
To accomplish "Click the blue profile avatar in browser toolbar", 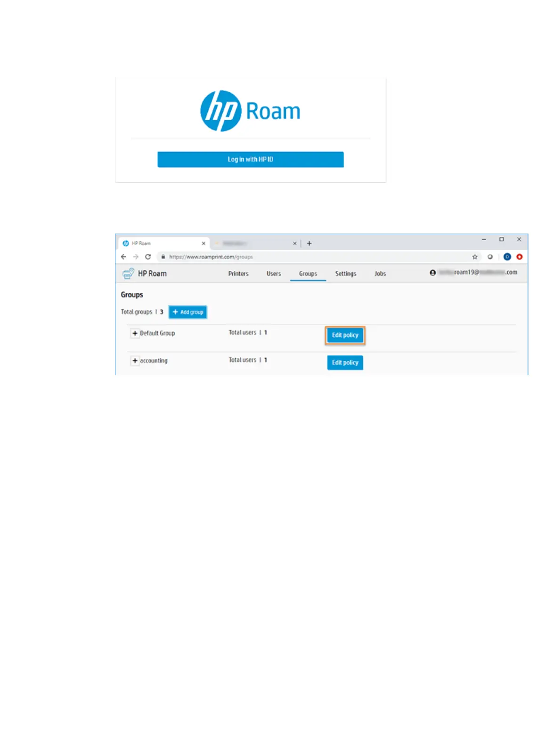I will (507, 257).
